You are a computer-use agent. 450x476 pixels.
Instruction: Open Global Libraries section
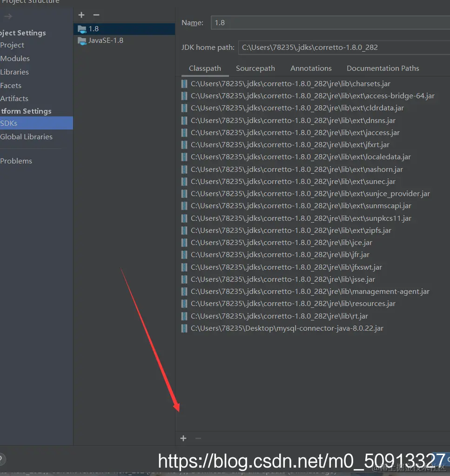(x=27, y=136)
